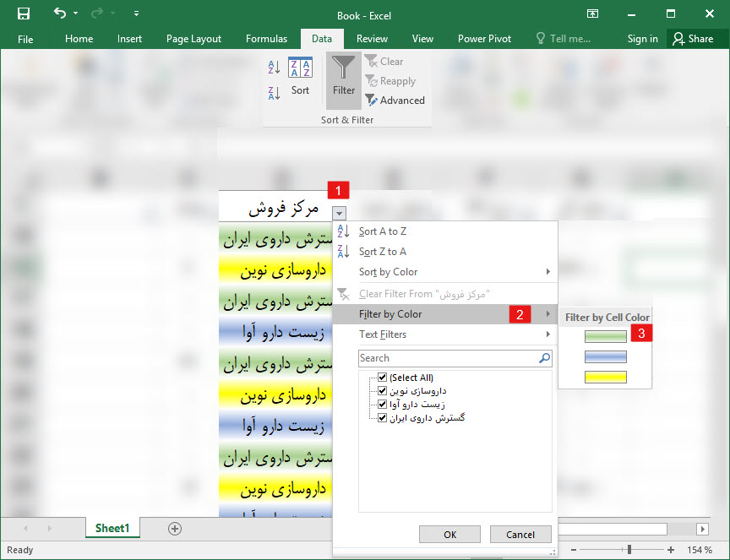Click the filter menu resize grip
Image resolution: width=730 pixels, height=560 pixels.
coord(553,552)
